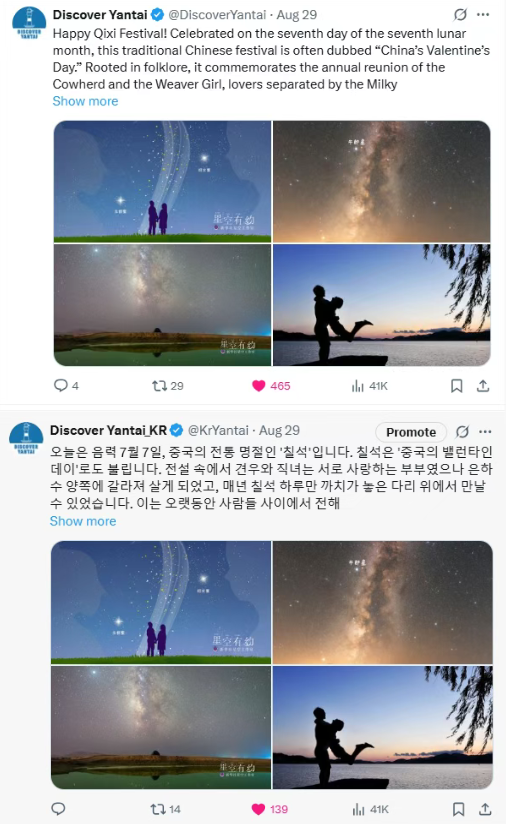Open @DiscoverYantai profile handle link
The height and width of the screenshot is (824, 506).
[217, 15]
